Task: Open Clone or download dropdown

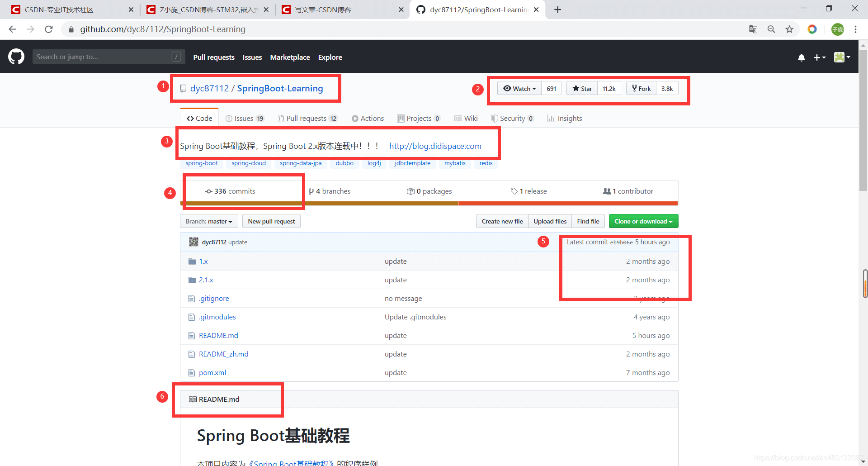Action: [643, 221]
